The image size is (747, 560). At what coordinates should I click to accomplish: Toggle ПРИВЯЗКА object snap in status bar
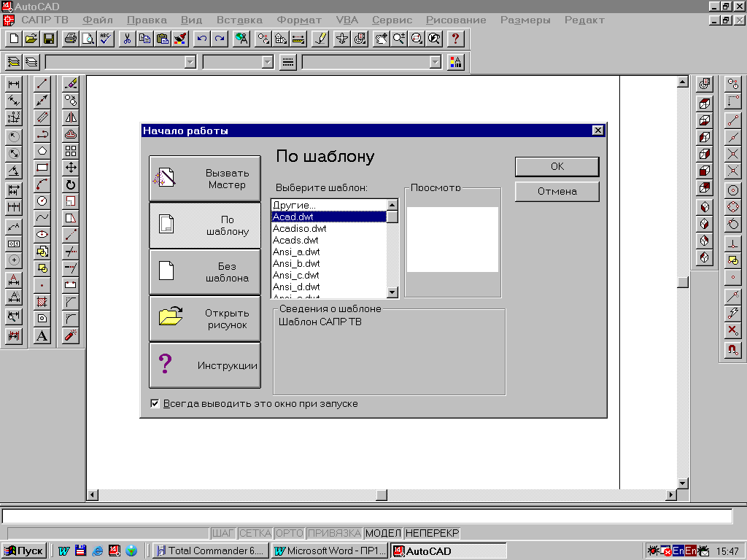334,533
